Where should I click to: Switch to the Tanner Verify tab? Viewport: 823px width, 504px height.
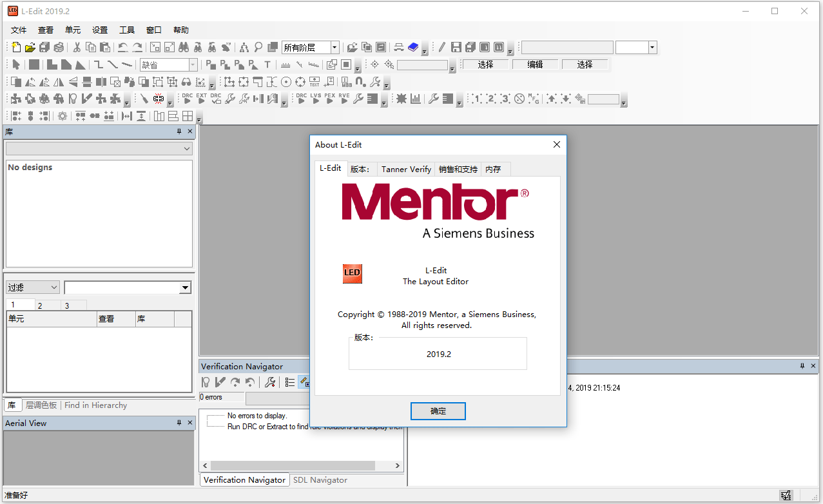(x=406, y=169)
